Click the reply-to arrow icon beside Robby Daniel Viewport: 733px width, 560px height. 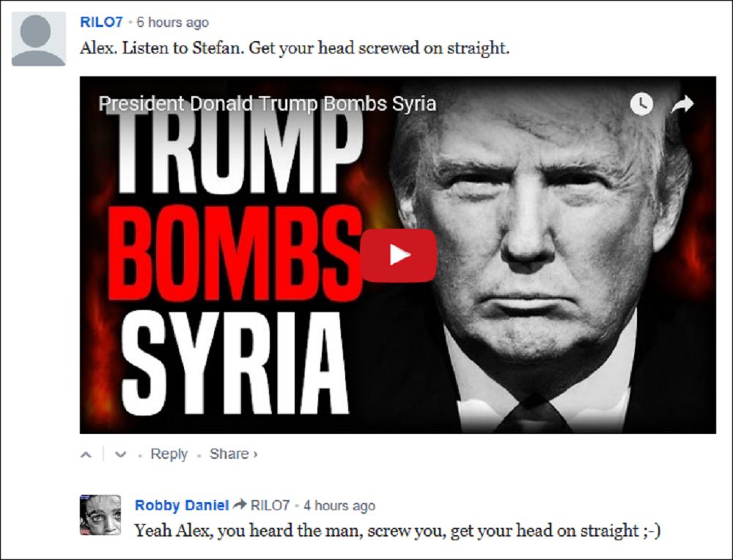(240, 504)
